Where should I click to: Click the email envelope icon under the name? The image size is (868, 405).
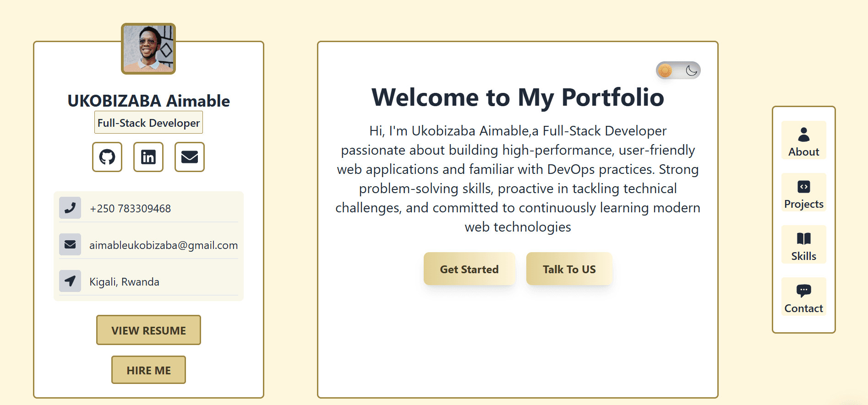click(x=189, y=157)
